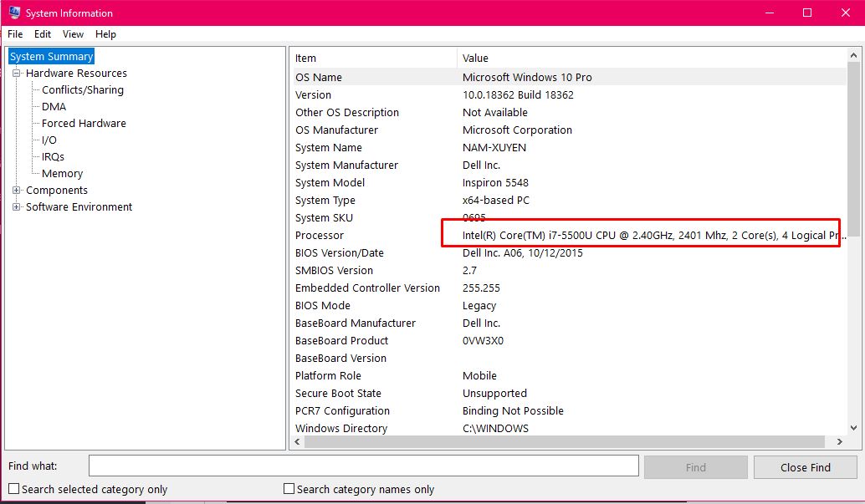The width and height of the screenshot is (865, 504).
Task: Click the Find button
Action: pos(696,467)
